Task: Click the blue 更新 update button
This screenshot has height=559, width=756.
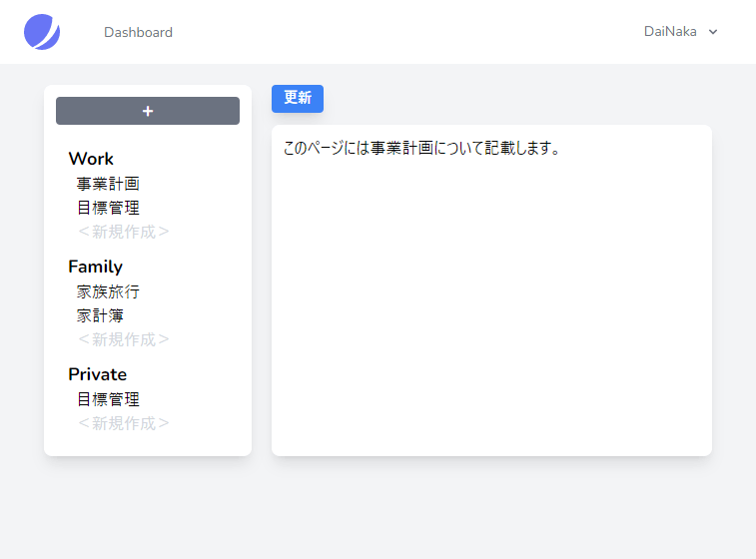Action: pyautogui.click(x=298, y=98)
